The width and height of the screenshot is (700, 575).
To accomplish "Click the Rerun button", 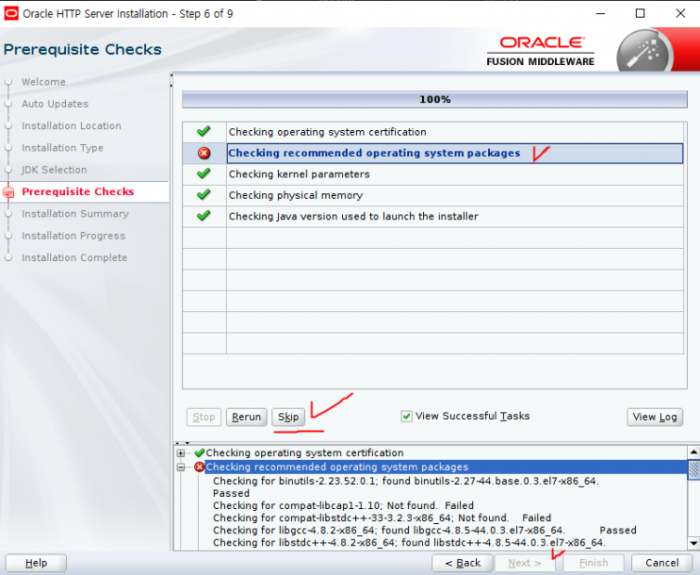I will 246,417.
